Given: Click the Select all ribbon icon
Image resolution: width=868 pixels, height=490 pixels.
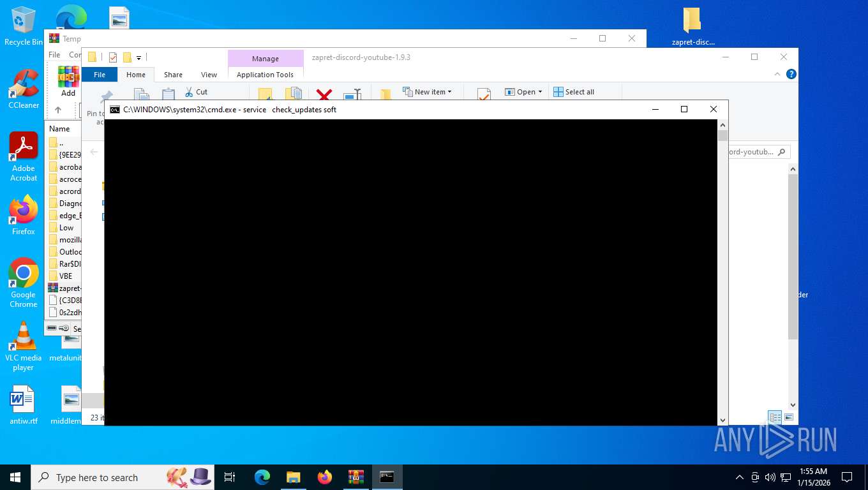Looking at the screenshot, I should pyautogui.click(x=558, y=92).
